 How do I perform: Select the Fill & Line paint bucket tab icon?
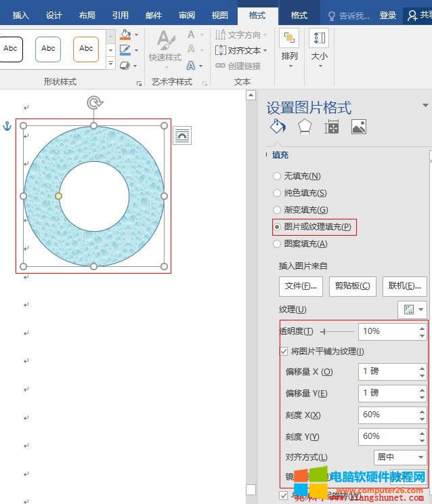coord(278,127)
